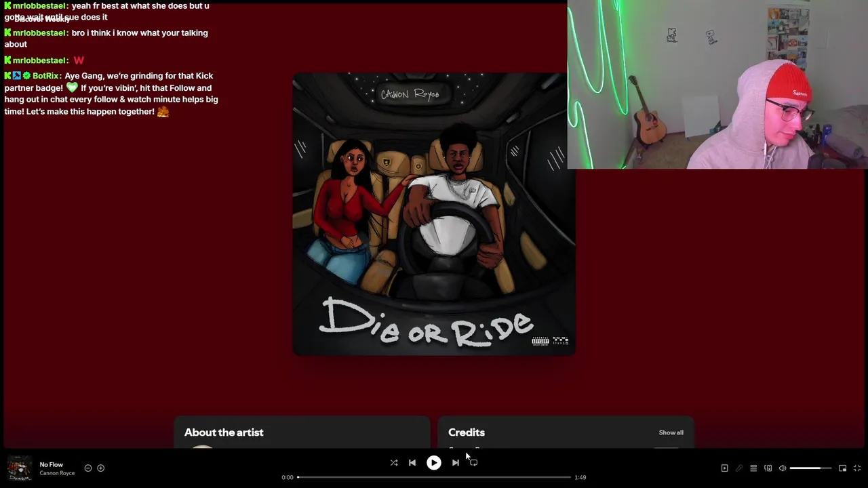Screen dimensions: 868x488
Task: Click the Credits heading
Action: click(467, 432)
